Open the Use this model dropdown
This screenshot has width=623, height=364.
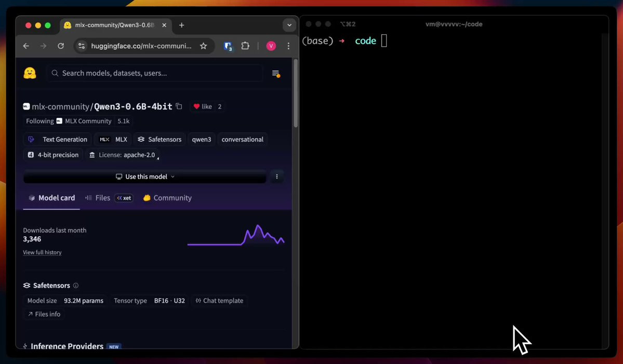[144, 177]
